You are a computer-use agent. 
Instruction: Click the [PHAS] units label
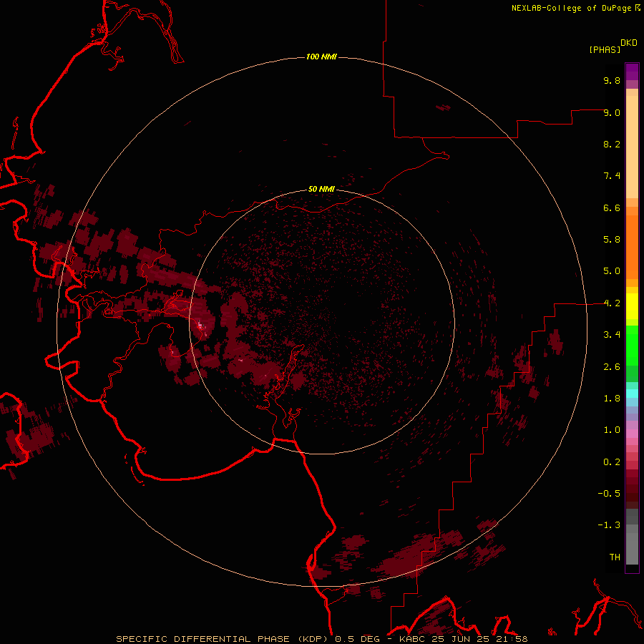click(605, 49)
